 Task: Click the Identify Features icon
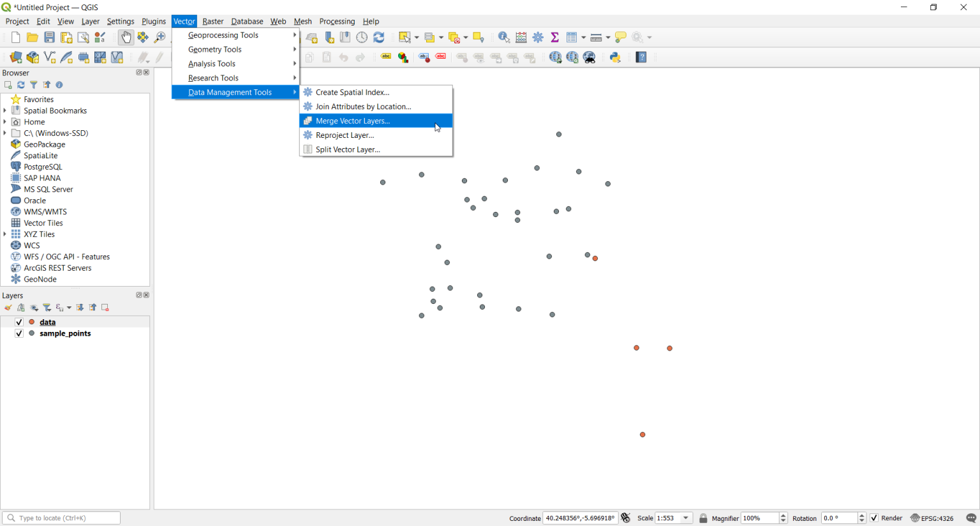click(503, 37)
